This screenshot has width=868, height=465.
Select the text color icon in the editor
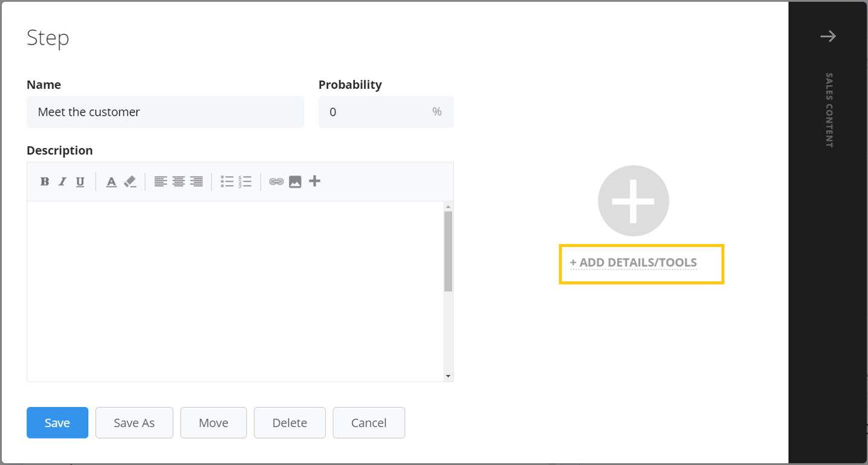point(111,181)
